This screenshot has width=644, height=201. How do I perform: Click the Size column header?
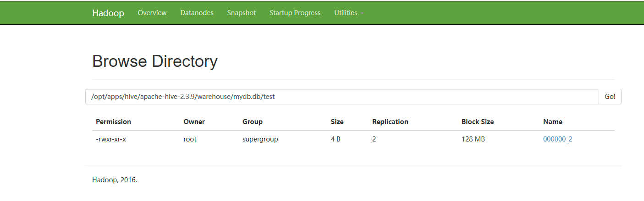click(337, 122)
